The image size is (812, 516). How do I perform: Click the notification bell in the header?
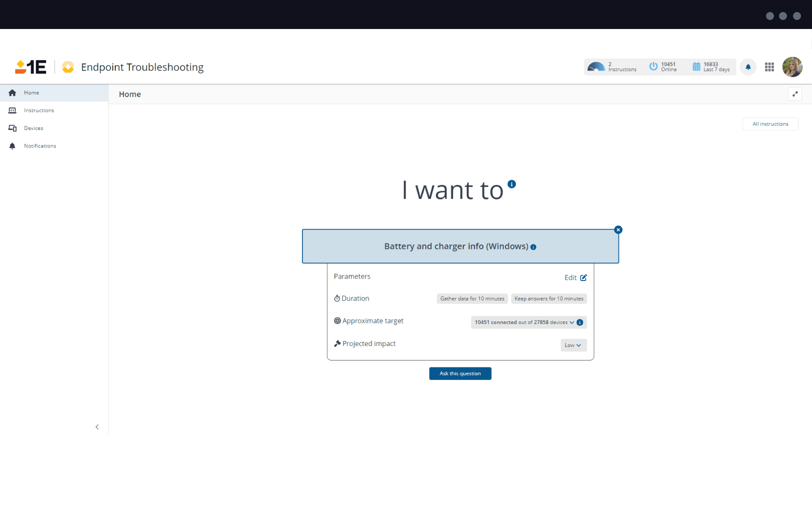pyautogui.click(x=748, y=66)
